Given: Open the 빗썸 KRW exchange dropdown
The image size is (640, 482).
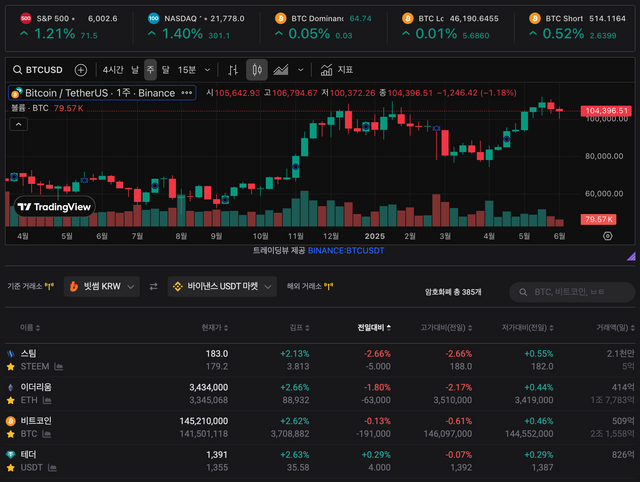Looking at the screenshot, I should (102, 287).
